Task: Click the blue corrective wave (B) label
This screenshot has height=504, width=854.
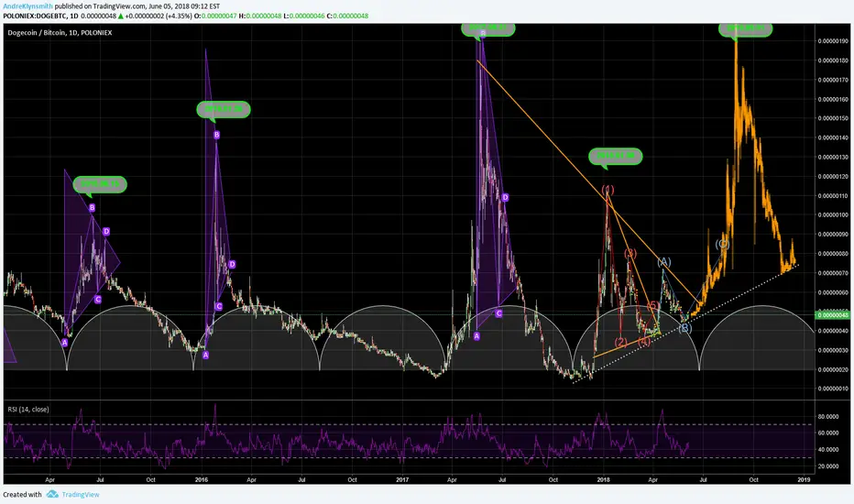Action: [685, 328]
